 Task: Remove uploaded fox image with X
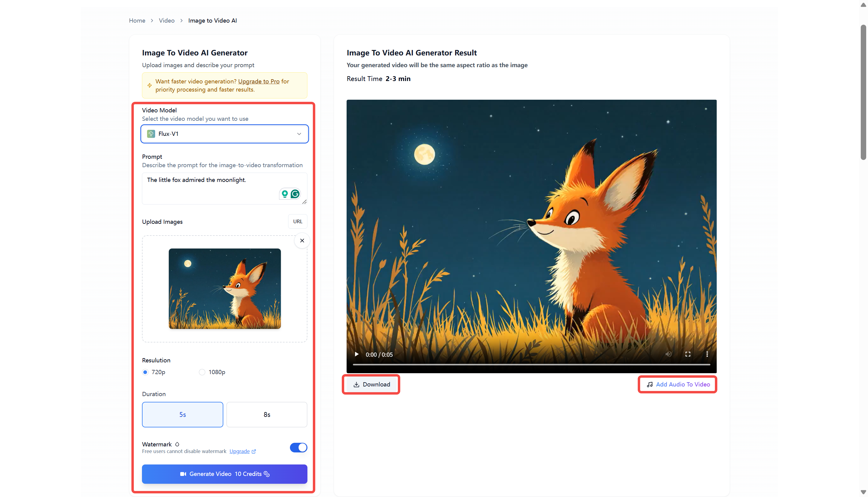coord(302,241)
